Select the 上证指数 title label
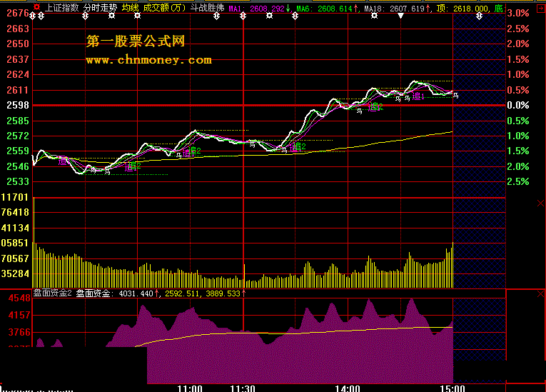Image resolution: width=546 pixels, height=392 pixels. 62,8
